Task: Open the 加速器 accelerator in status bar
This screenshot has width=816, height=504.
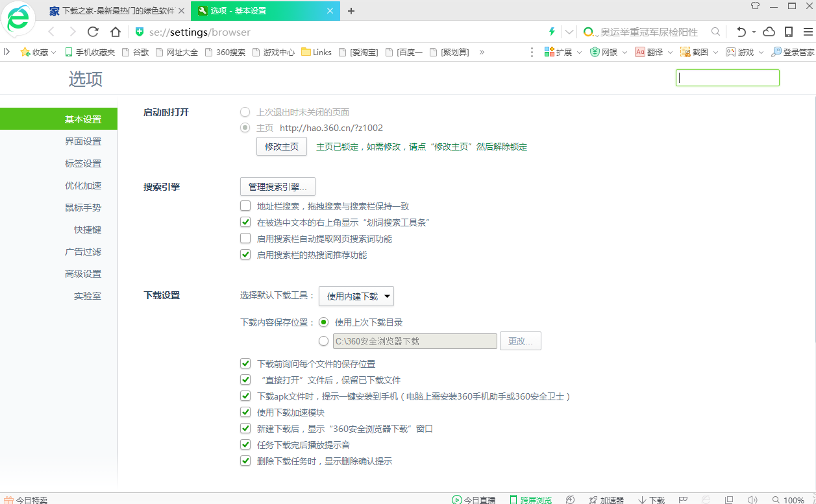Action: 606,499
